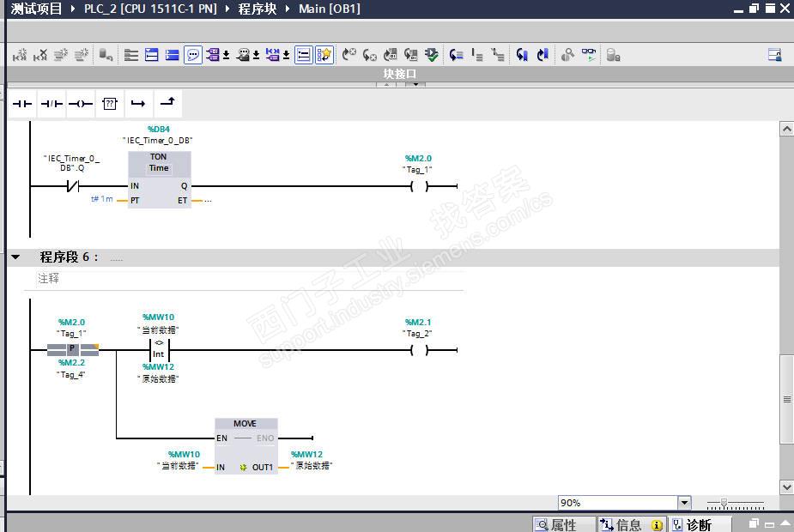This screenshot has width=794, height=532.
Task: Insert an empty box instruction
Action: (x=109, y=104)
